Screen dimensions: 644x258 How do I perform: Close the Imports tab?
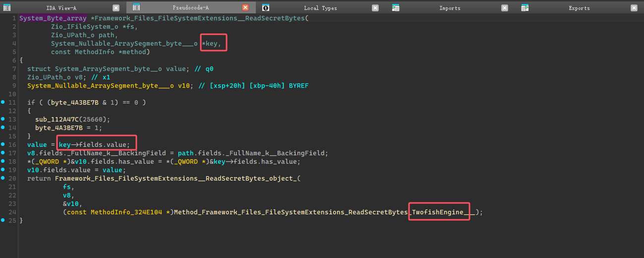[x=505, y=7]
